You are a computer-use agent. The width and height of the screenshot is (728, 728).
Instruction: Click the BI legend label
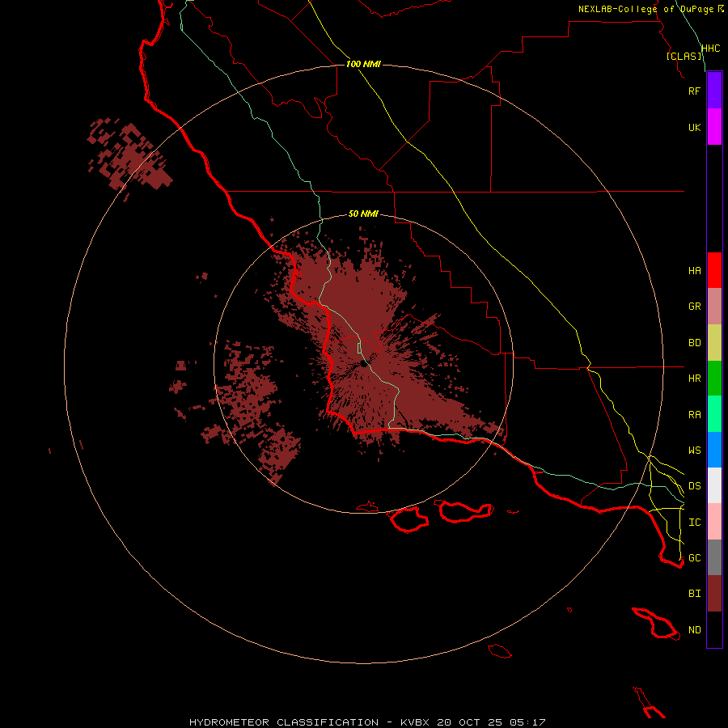pyautogui.click(x=694, y=594)
